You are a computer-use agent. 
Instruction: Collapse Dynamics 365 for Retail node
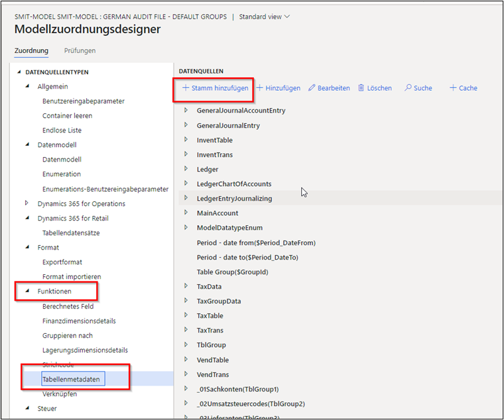pyautogui.click(x=28, y=218)
